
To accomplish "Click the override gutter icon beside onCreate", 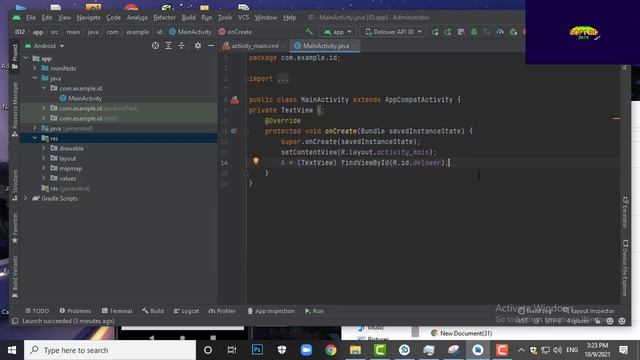I will [233, 131].
